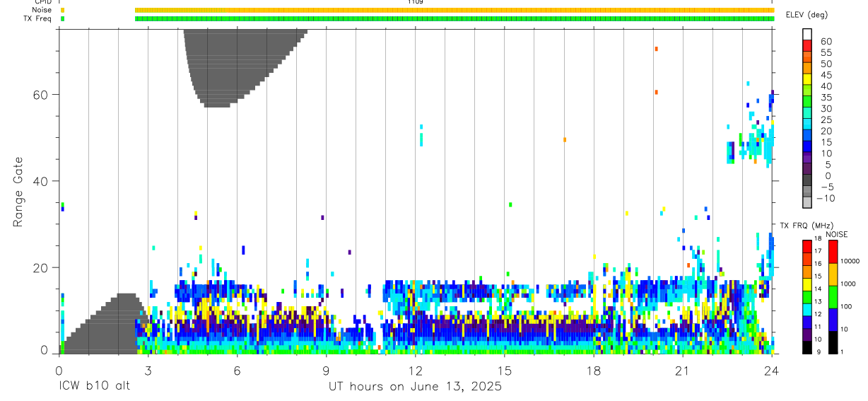Click 'UT hours on June 13, 2025' axis title

[415, 386]
